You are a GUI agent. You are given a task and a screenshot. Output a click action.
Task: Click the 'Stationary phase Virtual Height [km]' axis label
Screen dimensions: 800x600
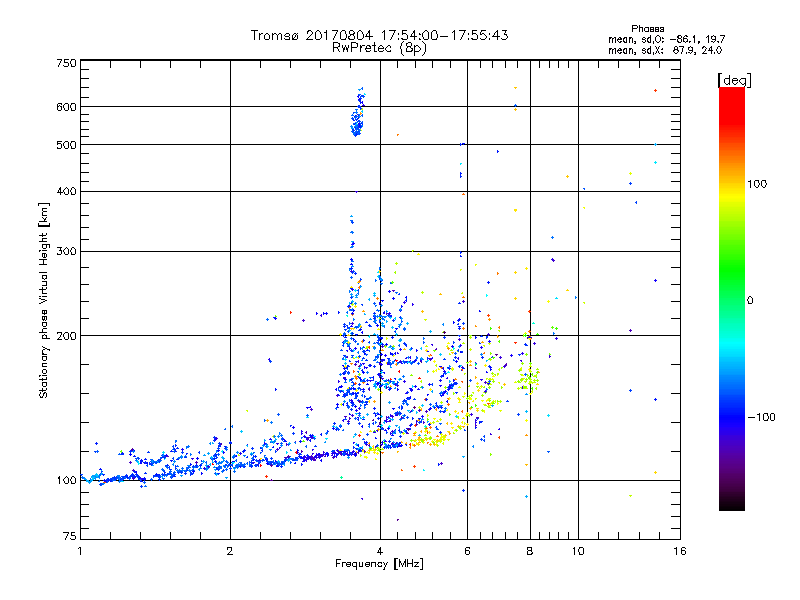click(43, 300)
